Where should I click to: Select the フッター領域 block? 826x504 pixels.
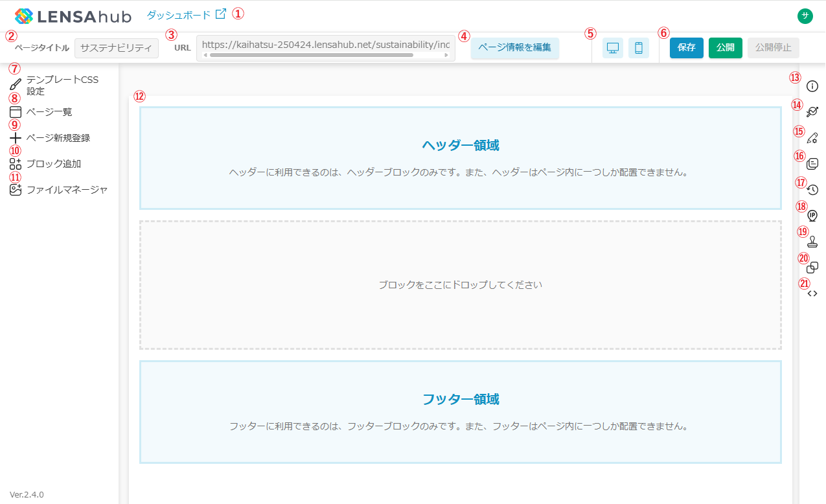tap(461, 412)
